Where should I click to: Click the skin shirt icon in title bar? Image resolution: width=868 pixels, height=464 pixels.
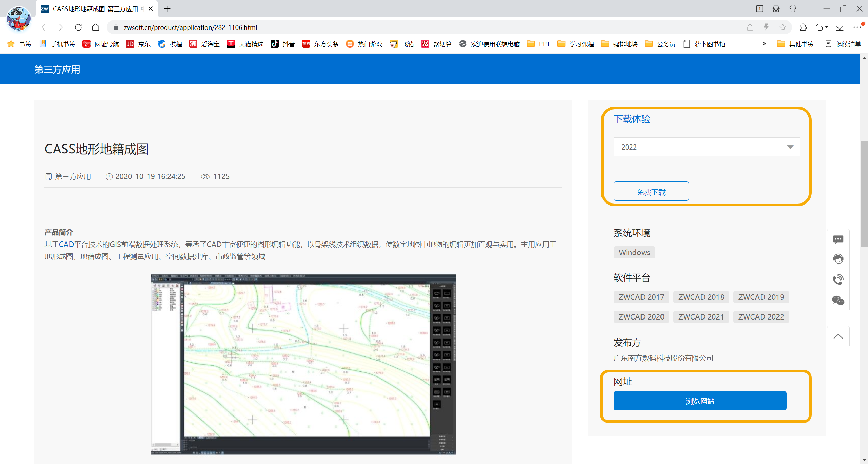(x=793, y=9)
